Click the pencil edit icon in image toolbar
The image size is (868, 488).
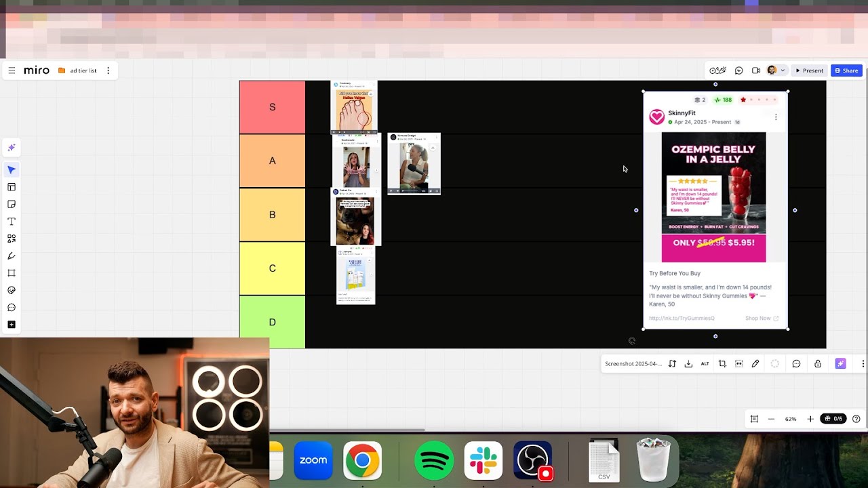755,364
